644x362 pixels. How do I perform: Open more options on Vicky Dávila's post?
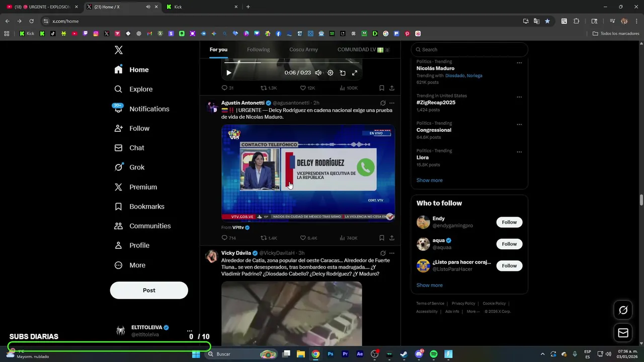pyautogui.click(x=392, y=253)
